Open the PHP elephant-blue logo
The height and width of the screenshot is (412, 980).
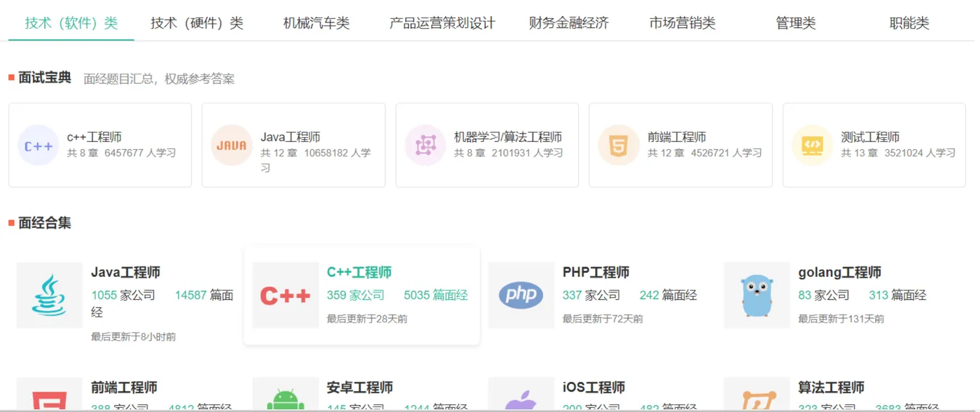[x=521, y=295]
